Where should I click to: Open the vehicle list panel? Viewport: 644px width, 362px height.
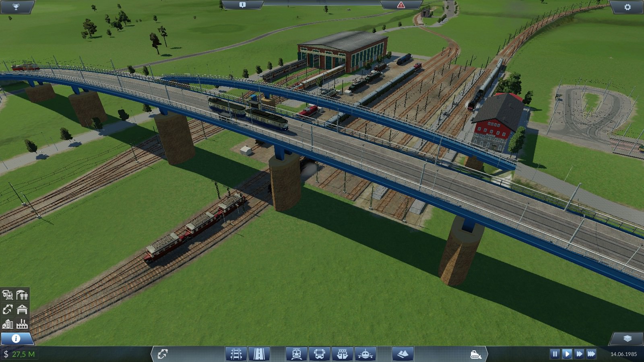pos(8,295)
